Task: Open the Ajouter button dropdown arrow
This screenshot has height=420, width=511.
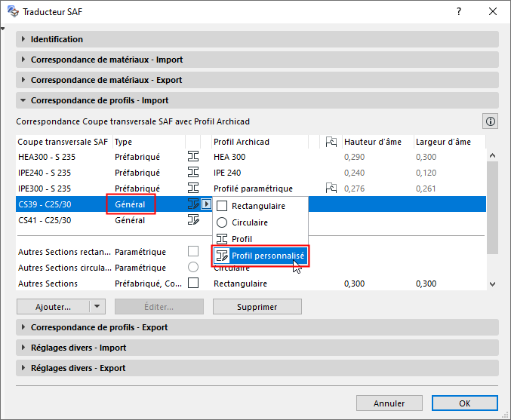Action: pyautogui.click(x=97, y=307)
